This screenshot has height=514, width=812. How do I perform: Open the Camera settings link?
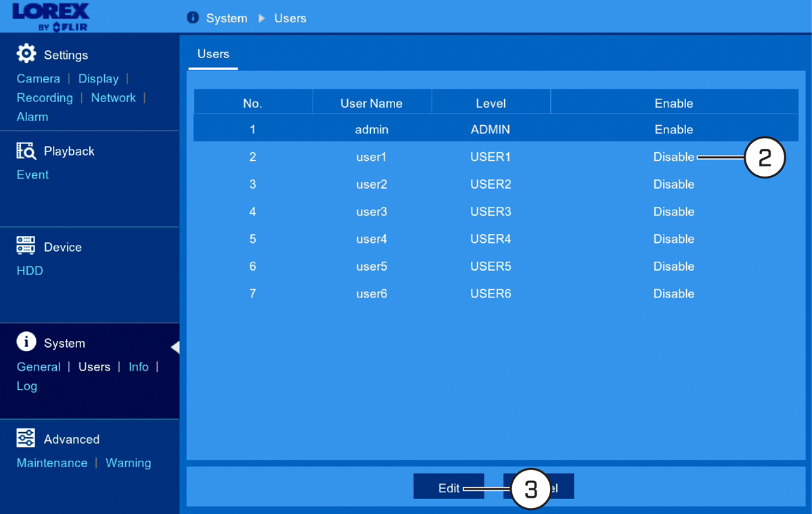click(39, 78)
